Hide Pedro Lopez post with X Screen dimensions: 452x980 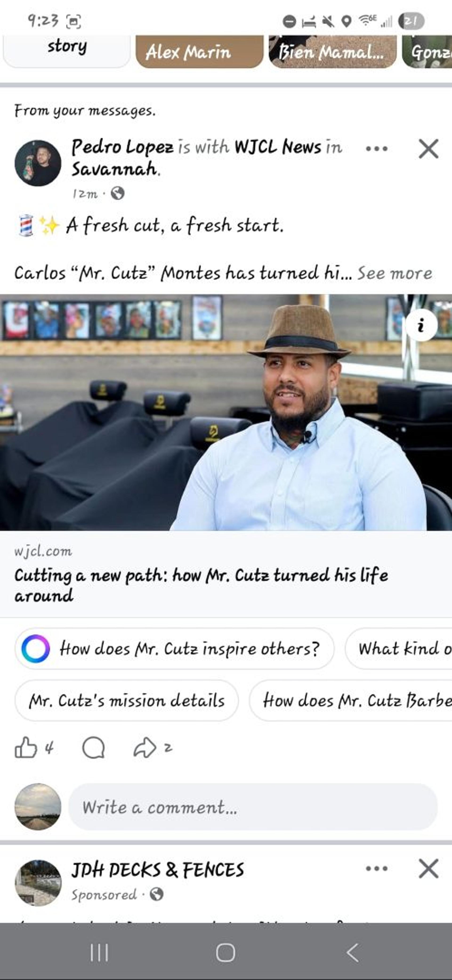point(428,148)
